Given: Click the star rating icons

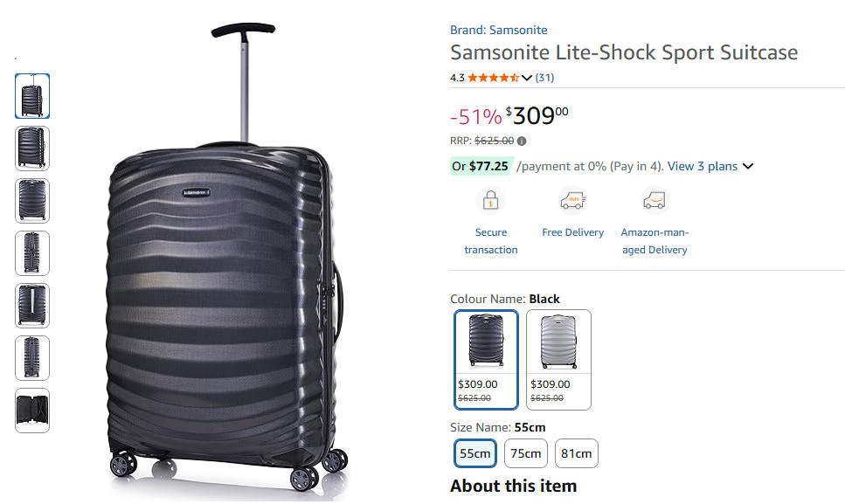Looking at the screenshot, I should coord(493,78).
